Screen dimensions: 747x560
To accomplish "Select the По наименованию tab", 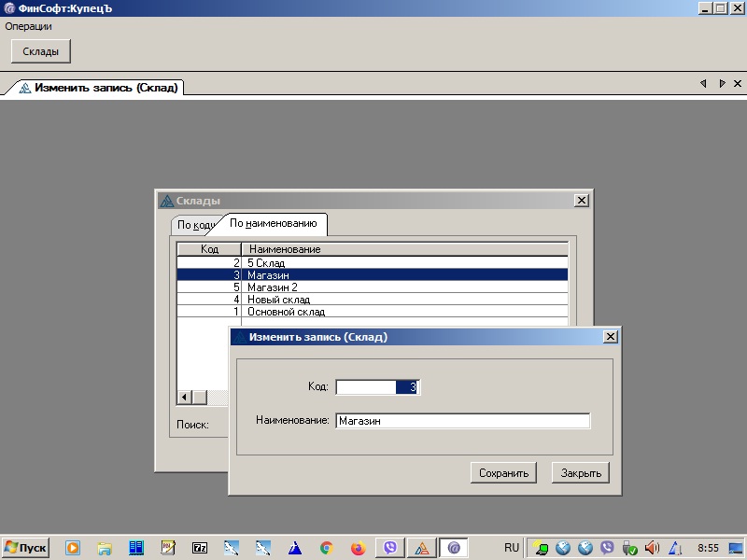I will point(275,224).
